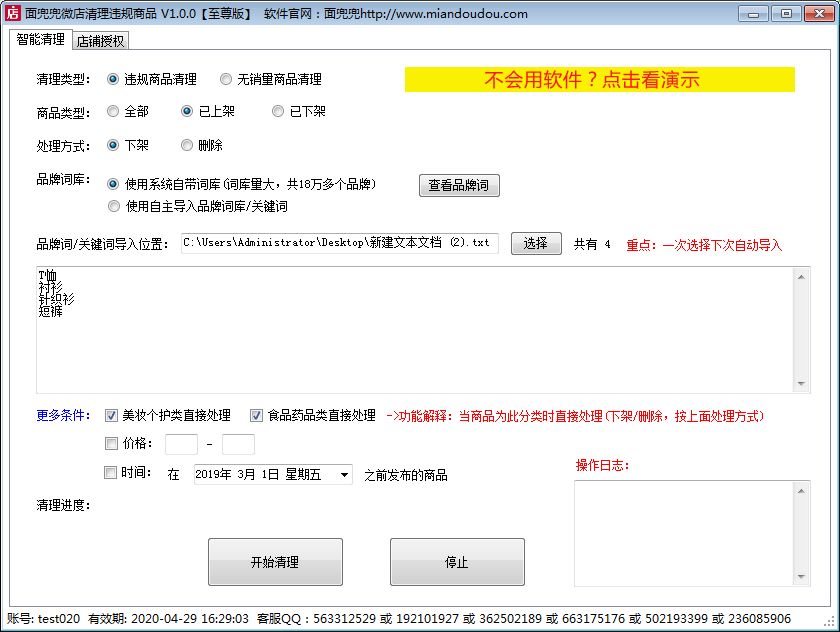Select 已下架 product type option
The width and height of the screenshot is (840, 632).
[278, 111]
